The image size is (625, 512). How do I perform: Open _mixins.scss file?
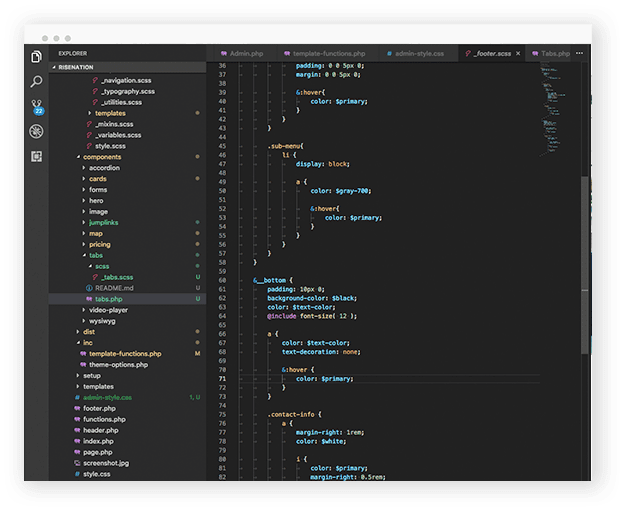point(114,124)
